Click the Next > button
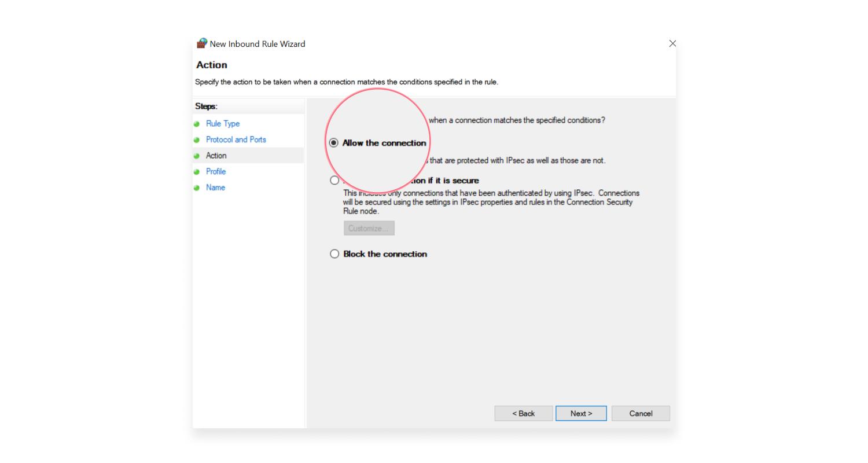 [x=581, y=413]
